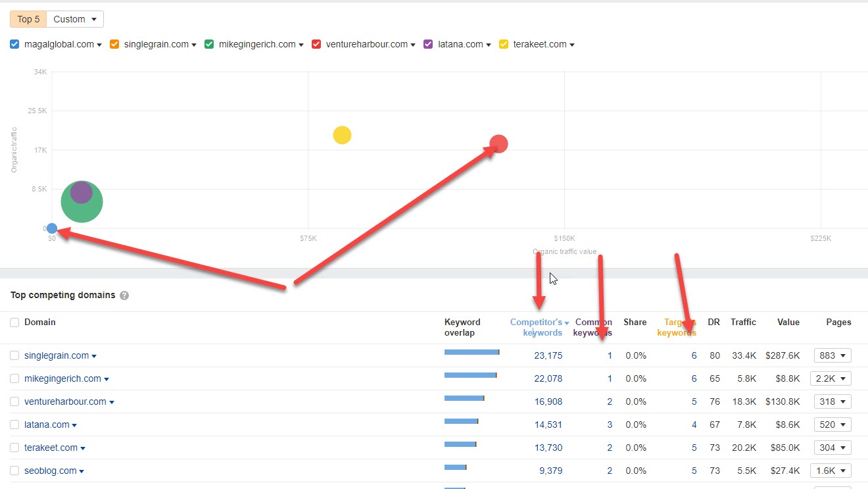Click competitor keywords count 13,730
This screenshot has height=489, width=868.
pos(548,448)
